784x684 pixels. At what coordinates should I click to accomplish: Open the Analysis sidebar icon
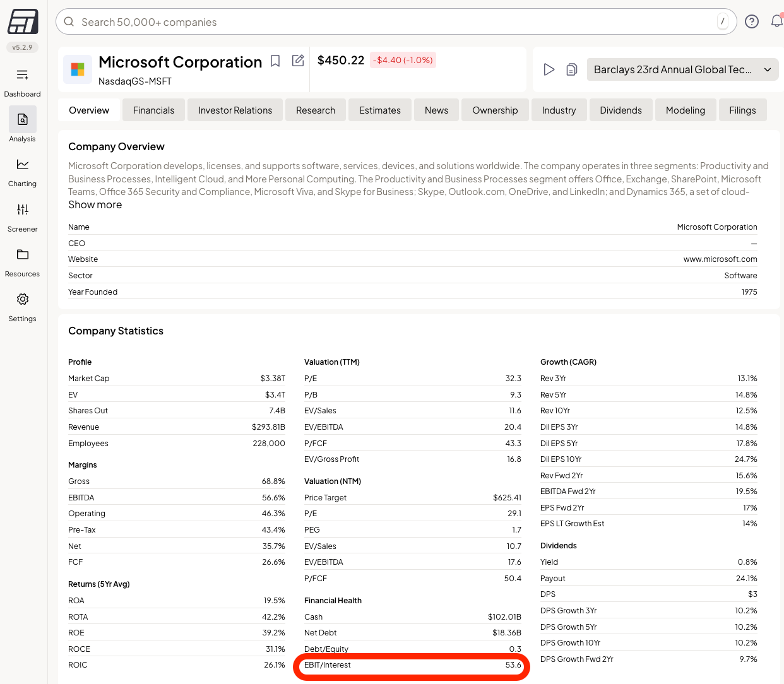click(23, 119)
